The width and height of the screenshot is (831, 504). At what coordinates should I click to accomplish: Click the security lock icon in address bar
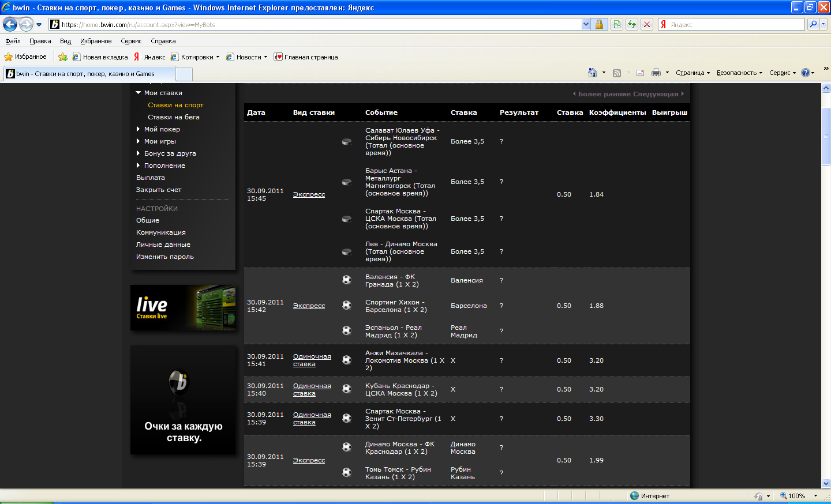pos(599,24)
